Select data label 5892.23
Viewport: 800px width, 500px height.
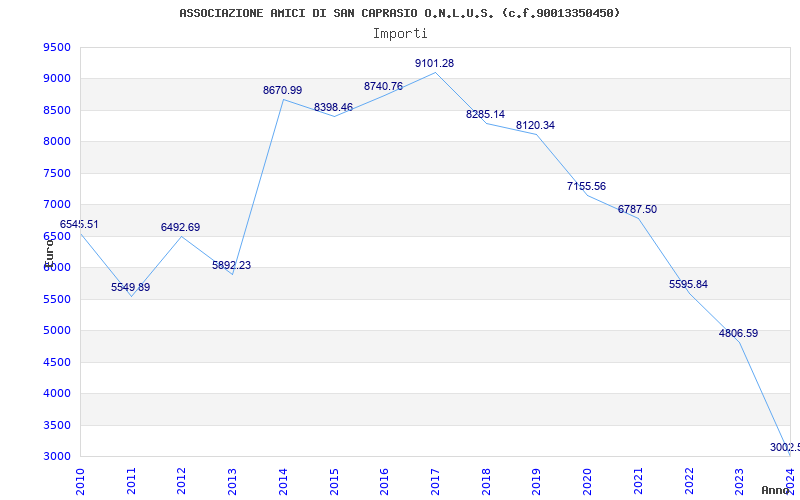(x=232, y=265)
